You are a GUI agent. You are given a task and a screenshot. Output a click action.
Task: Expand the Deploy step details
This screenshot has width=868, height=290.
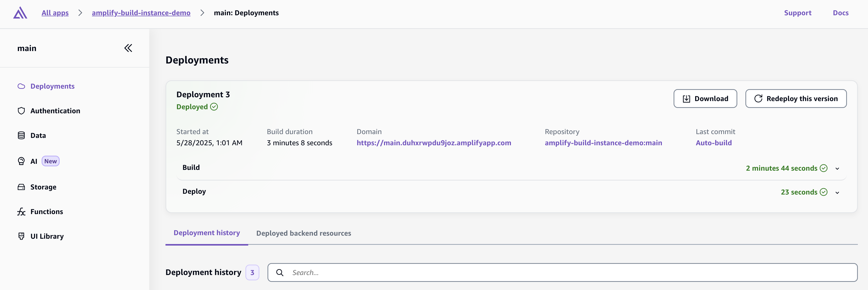coord(837,192)
